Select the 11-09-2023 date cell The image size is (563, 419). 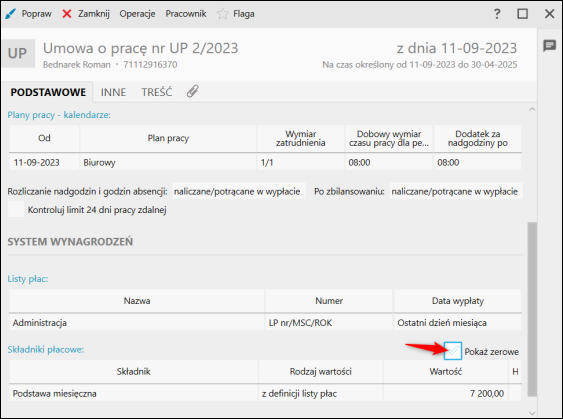44,162
